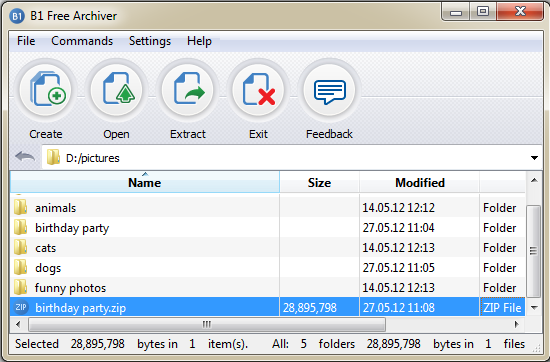Image resolution: width=550 pixels, height=362 pixels.
Task: Click the ZIP icon of birthday party.zip
Action: tap(21, 307)
